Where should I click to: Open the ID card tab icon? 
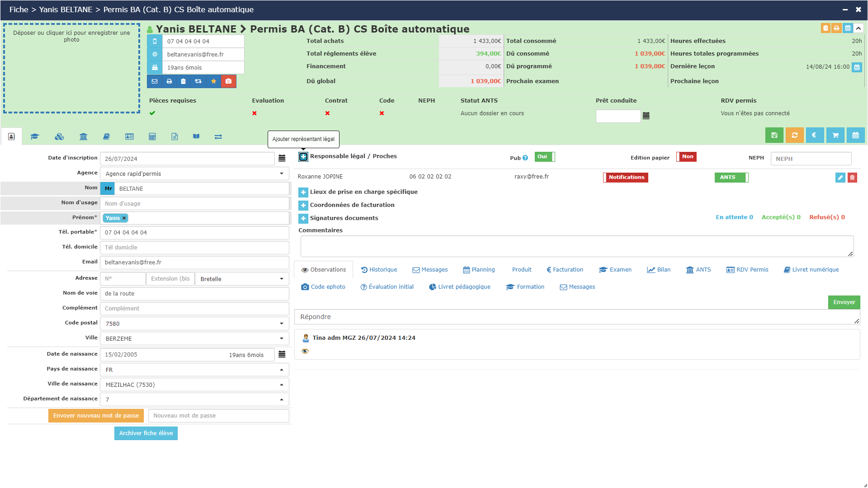pos(129,136)
